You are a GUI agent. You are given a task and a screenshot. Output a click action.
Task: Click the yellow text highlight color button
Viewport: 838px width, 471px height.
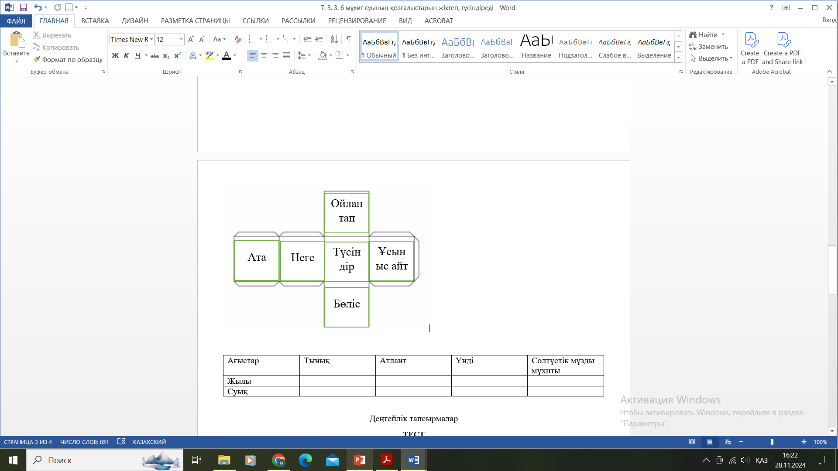pyautogui.click(x=209, y=56)
